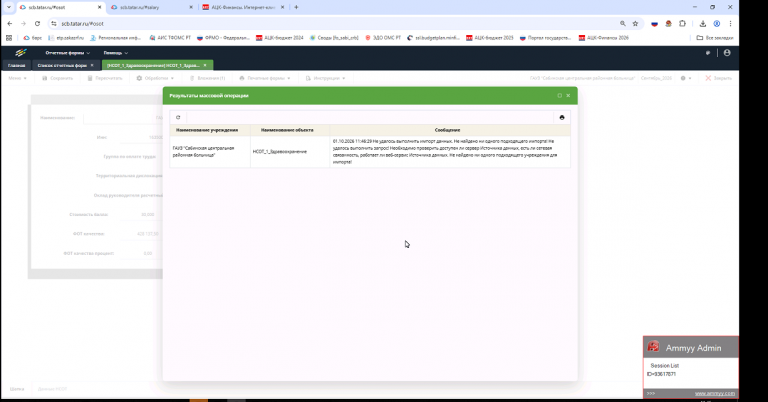Open the Chrome profile avatar
This screenshot has width=768, height=402.
[717, 24]
